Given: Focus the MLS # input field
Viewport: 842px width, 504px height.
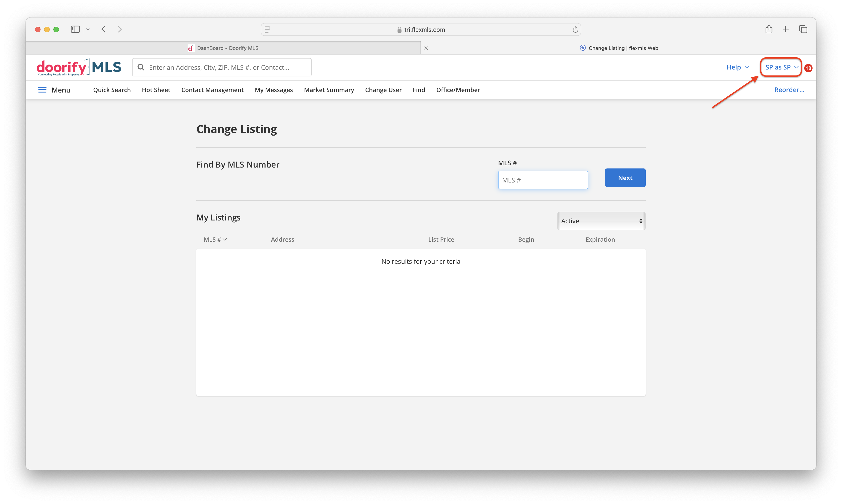Looking at the screenshot, I should click(x=543, y=180).
